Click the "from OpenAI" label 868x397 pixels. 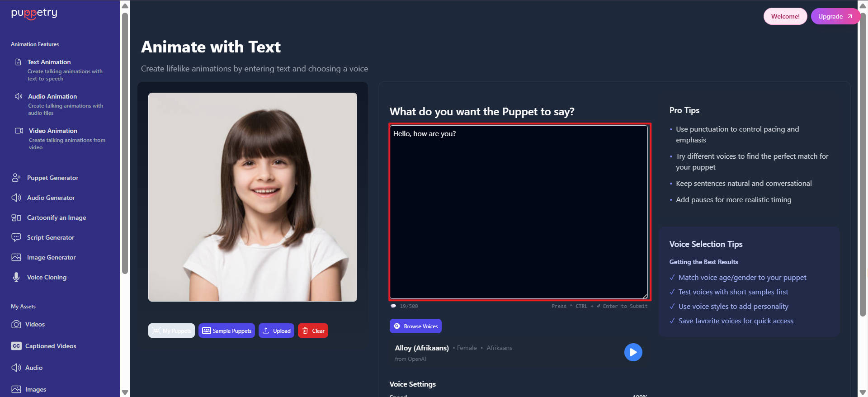tap(410, 359)
